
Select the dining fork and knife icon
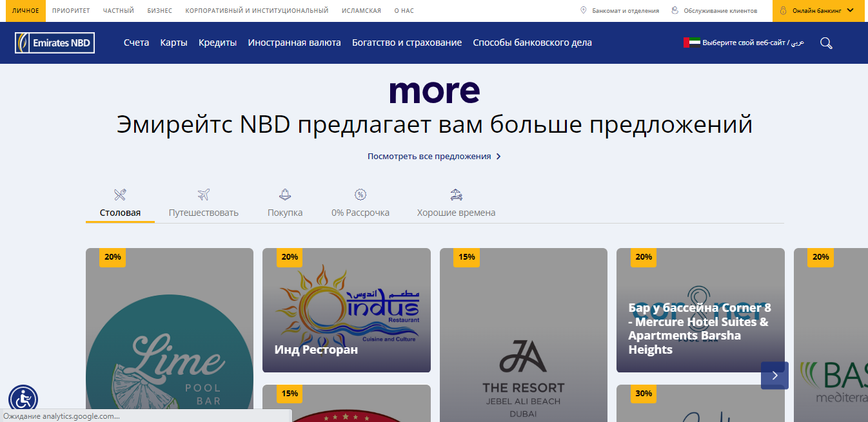(120, 195)
